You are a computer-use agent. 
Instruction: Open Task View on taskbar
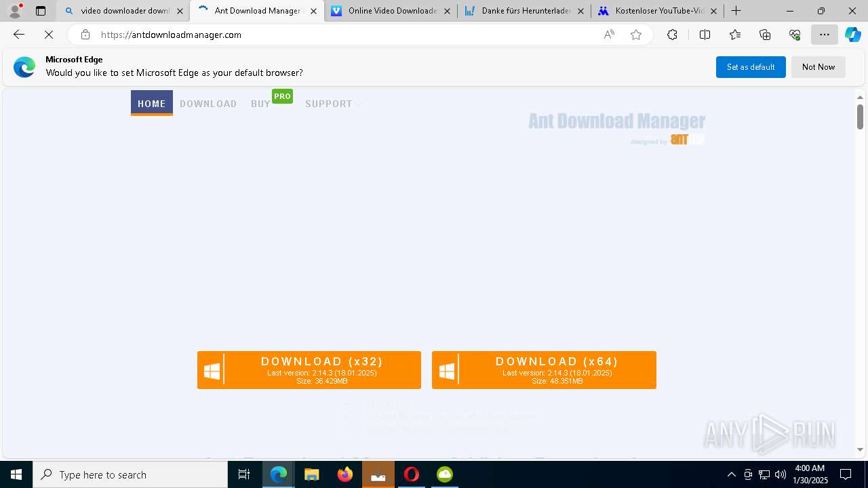click(245, 474)
